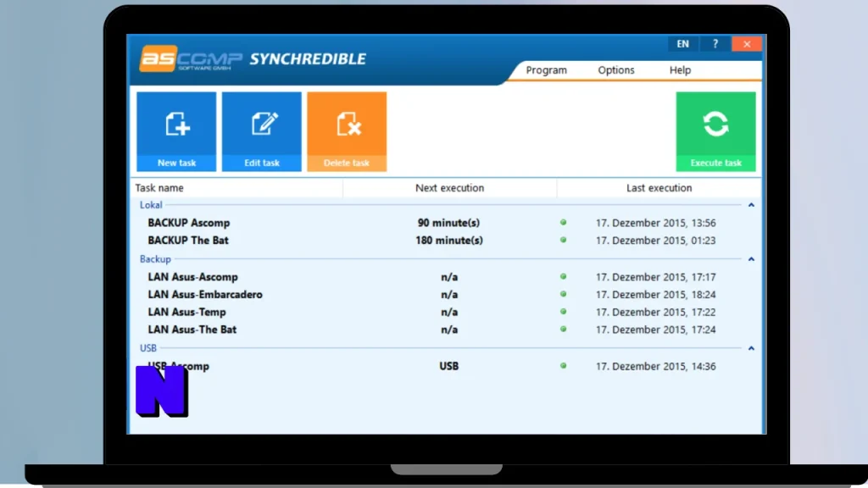Select the LAN Asus-The Bat task

point(192,330)
